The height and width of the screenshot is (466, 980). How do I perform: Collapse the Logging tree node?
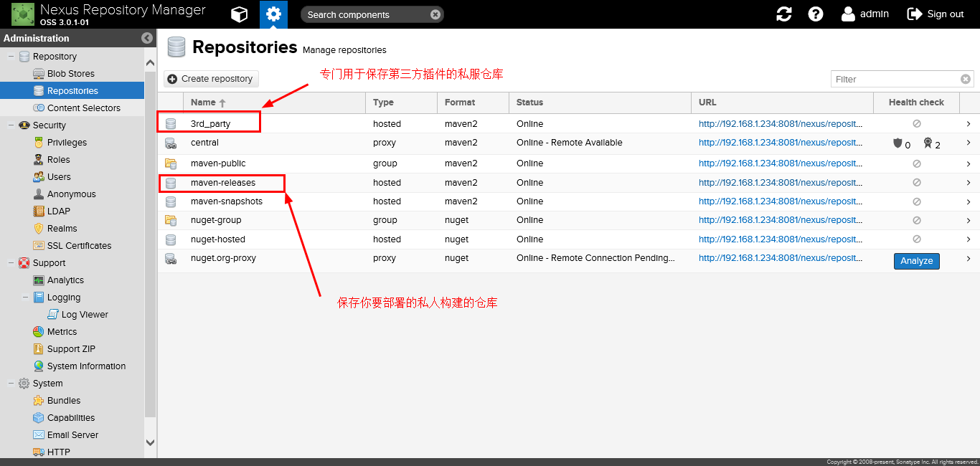pyautogui.click(x=25, y=298)
